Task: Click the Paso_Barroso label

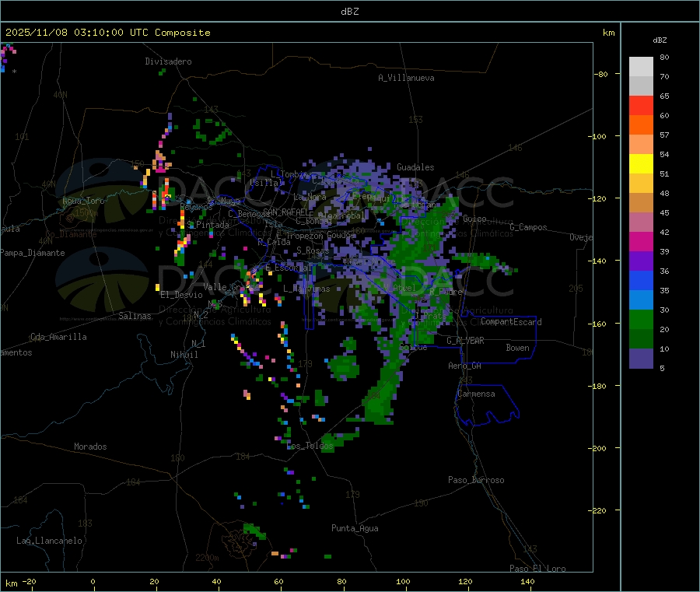Action: (x=476, y=480)
